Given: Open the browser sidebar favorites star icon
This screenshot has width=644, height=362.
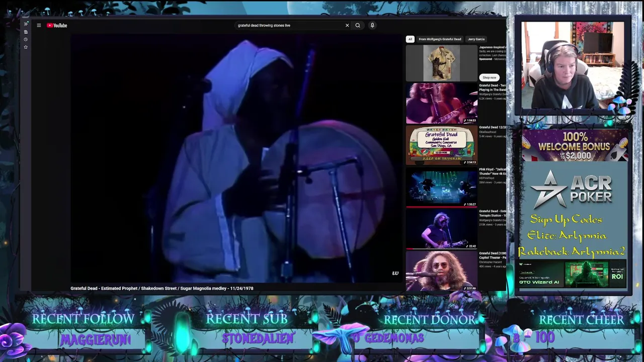Looking at the screenshot, I should (x=26, y=47).
